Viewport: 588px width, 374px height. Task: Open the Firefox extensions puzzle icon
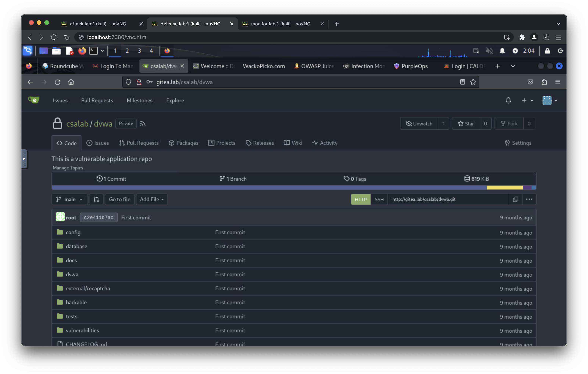(544, 82)
